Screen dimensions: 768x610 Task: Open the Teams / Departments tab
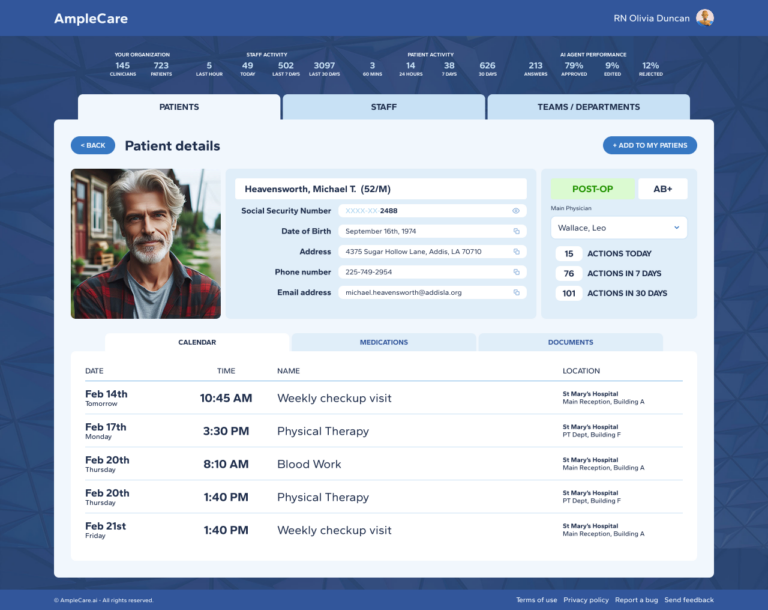588,107
